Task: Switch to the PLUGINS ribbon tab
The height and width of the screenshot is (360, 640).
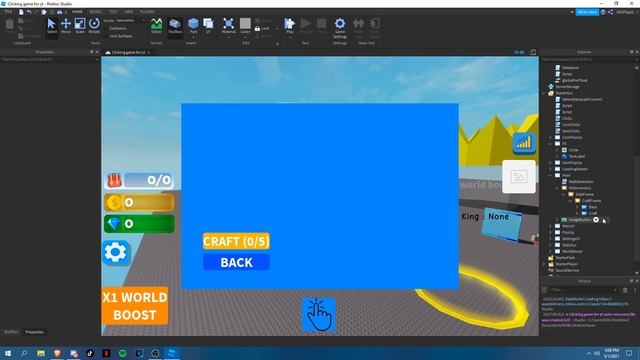Action: click(x=147, y=12)
